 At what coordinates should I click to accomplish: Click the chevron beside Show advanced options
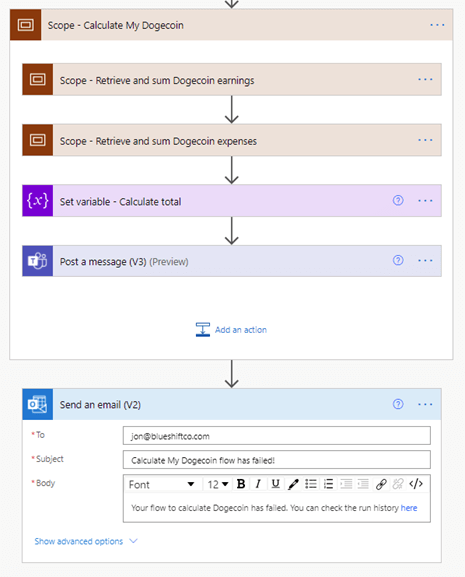pos(133,541)
